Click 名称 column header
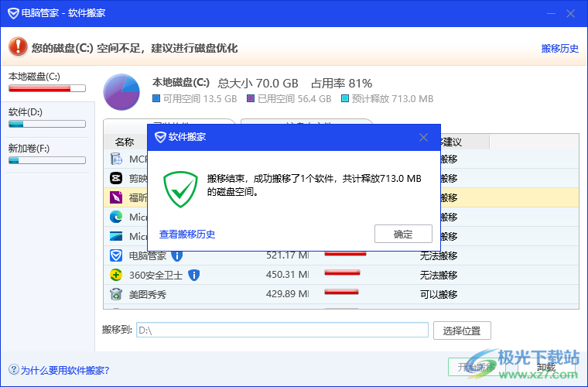Screen dimensions: 588x387 pyautogui.click(x=125, y=142)
